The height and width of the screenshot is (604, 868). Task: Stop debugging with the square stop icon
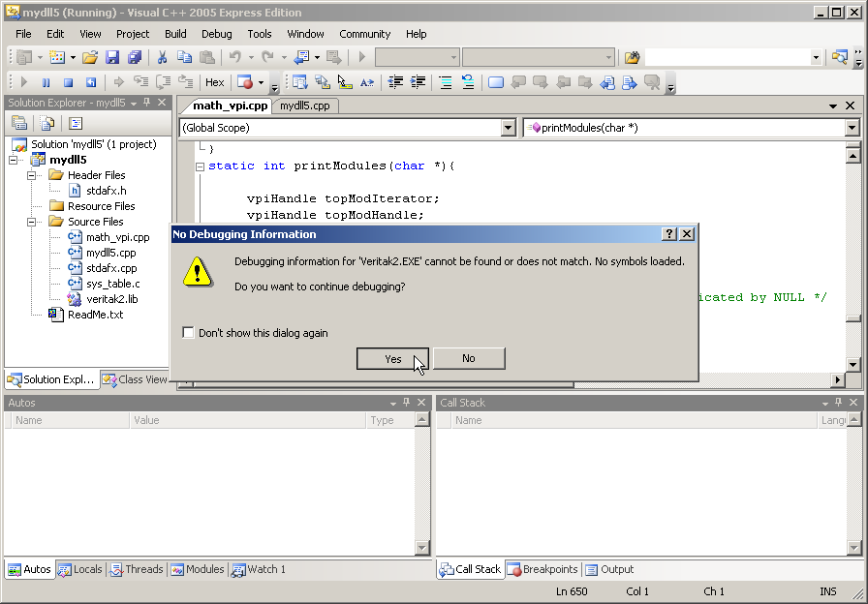(x=68, y=83)
